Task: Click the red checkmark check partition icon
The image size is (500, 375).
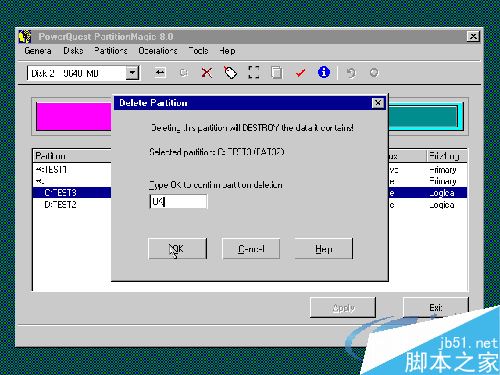Action: click(x=300, y=72)
